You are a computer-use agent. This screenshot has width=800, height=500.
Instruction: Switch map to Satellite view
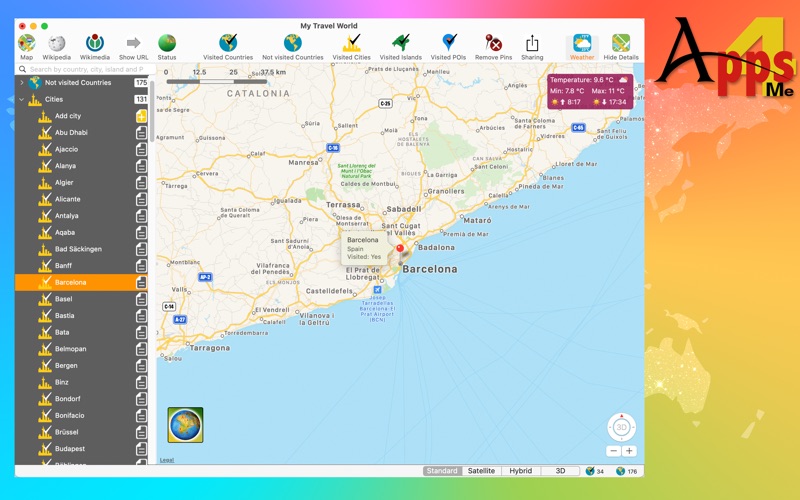pos(481,471)
